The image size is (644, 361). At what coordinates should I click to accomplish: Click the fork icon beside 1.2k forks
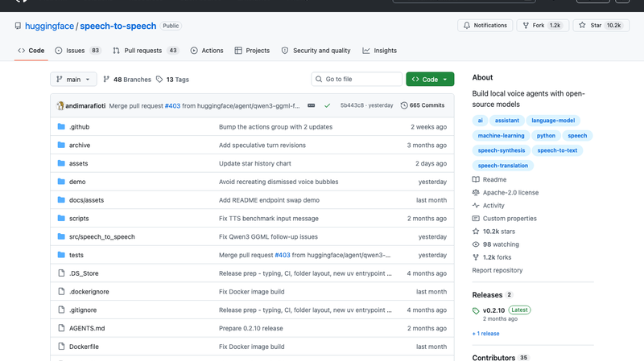(476, 257)
